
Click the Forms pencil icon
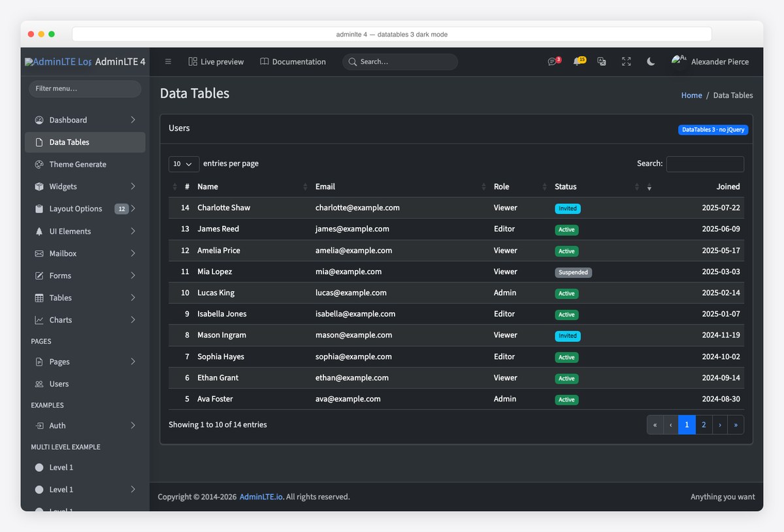click(39, 275)
